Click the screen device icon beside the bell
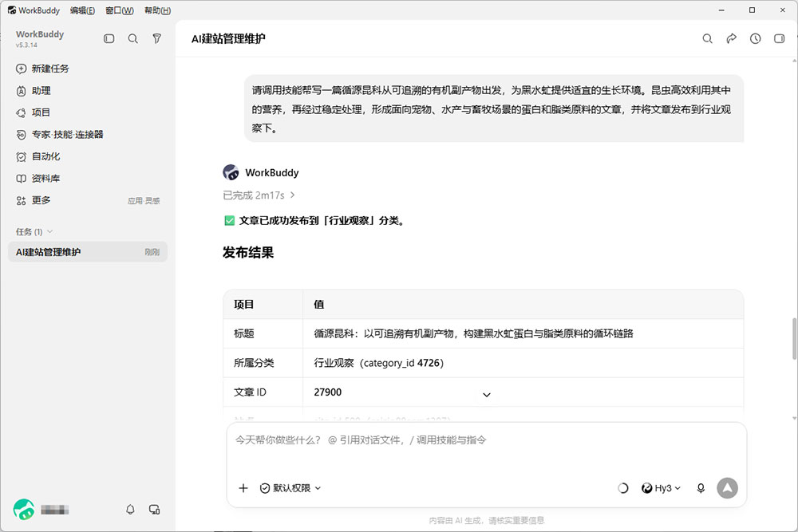The width and height of the screenshot is (798, 532). click(x=154, y=510)
